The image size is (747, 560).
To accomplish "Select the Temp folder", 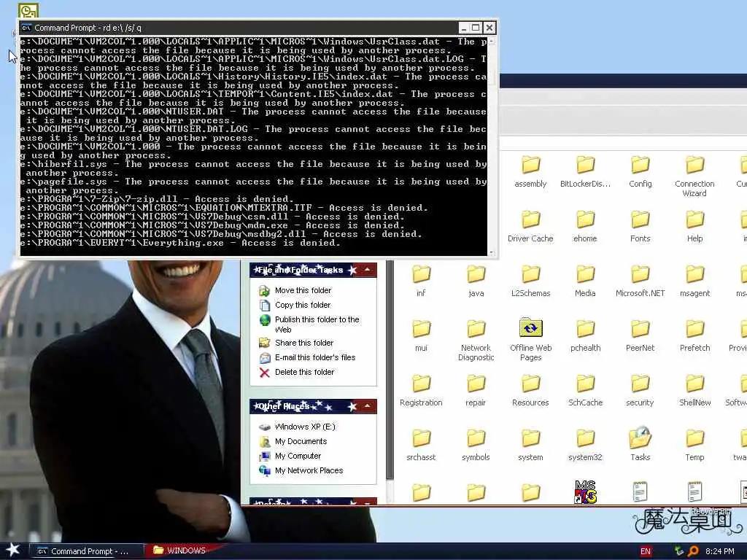I will 694,446.
